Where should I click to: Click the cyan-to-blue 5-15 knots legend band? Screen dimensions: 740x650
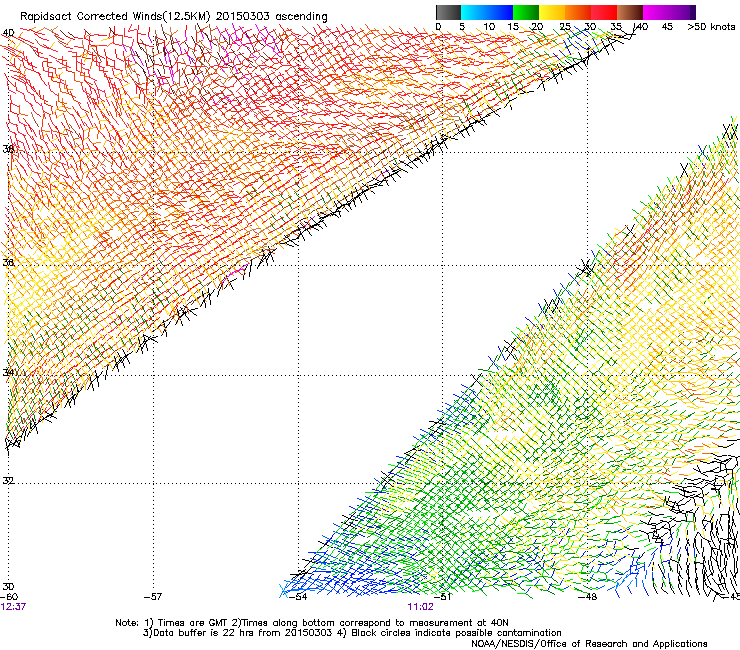tap(487, 12)
